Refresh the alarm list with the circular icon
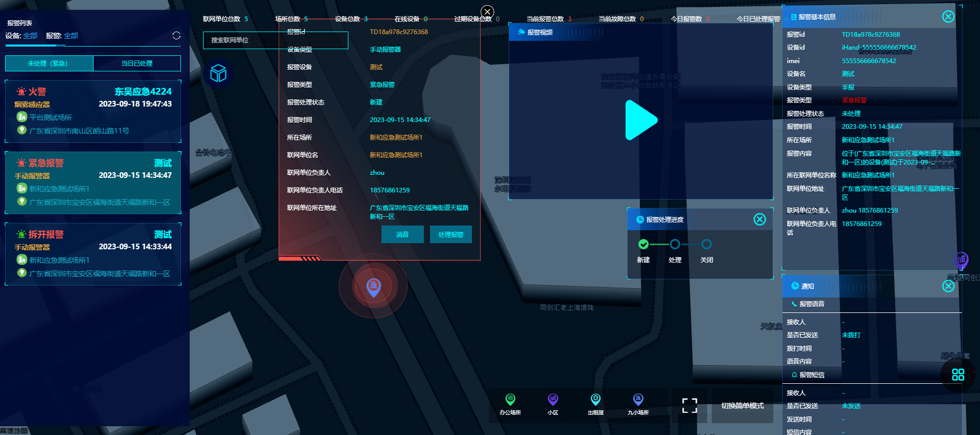Viewport: 980px width, 435px height. 176,36
